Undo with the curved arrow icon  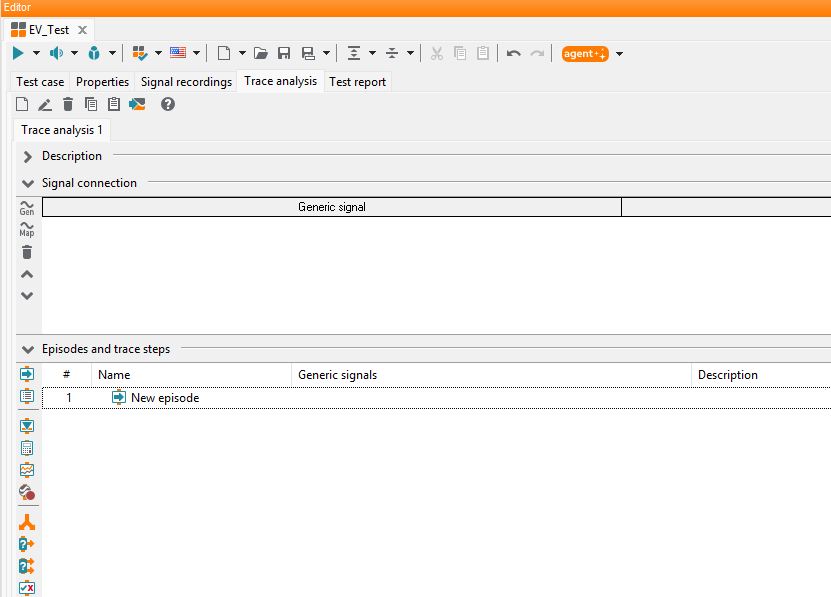[514, 53]
